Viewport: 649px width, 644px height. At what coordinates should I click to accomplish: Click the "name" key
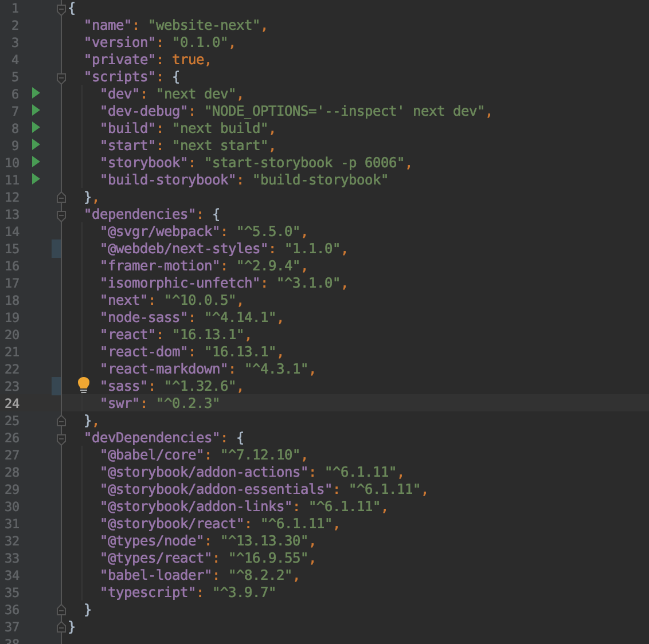point(108,25)
